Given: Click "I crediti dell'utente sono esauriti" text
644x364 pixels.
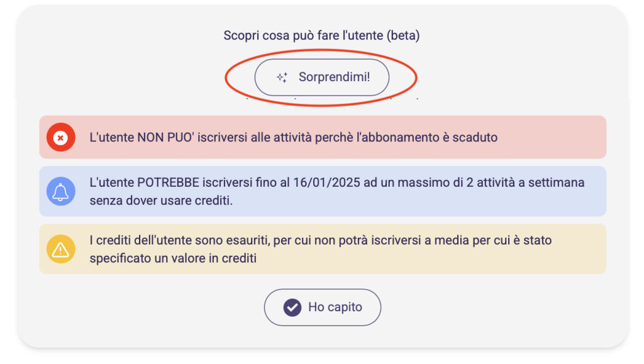Looking at the screenshot, I should [x=175, y=241].
